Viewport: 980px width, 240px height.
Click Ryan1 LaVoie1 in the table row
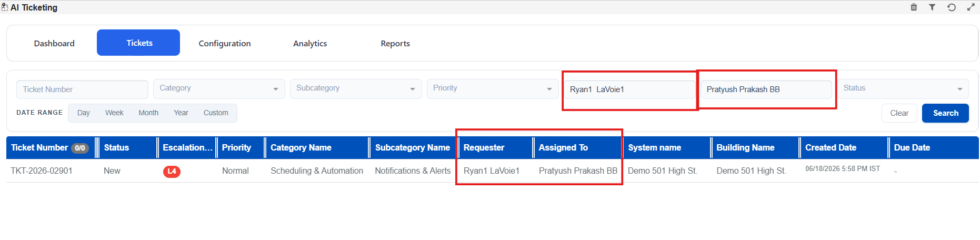point(492,171)
